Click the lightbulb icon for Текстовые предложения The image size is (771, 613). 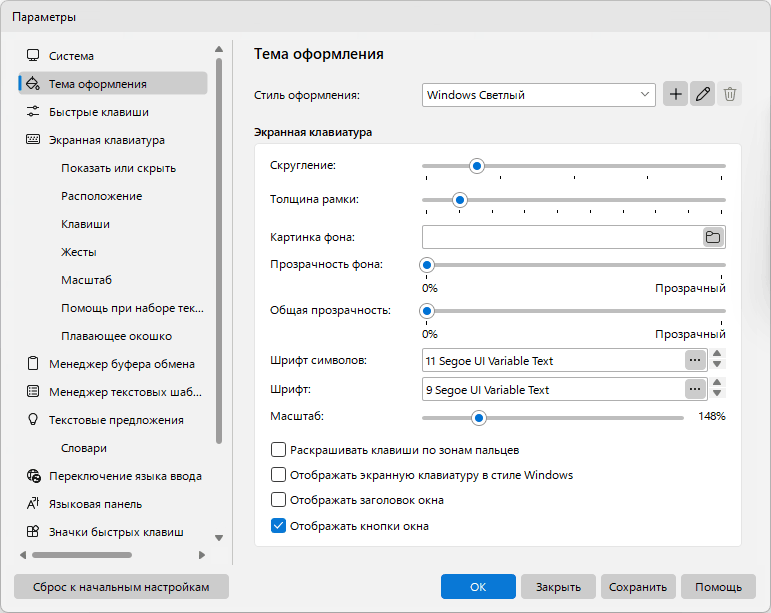click(33, 420)
